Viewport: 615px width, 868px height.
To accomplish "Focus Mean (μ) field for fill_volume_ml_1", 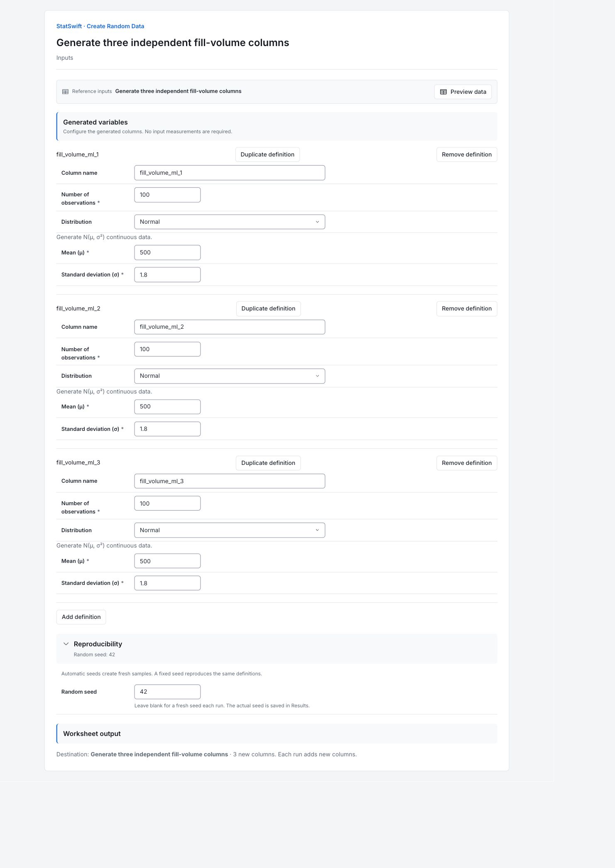I will (x=167, y=252).
